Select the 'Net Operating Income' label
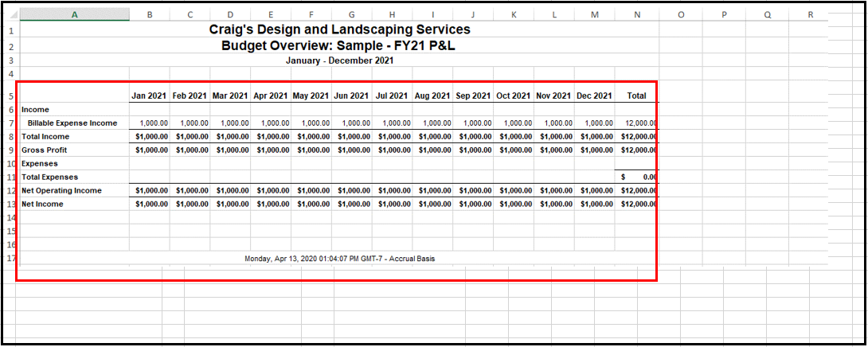 coord(61,190)
